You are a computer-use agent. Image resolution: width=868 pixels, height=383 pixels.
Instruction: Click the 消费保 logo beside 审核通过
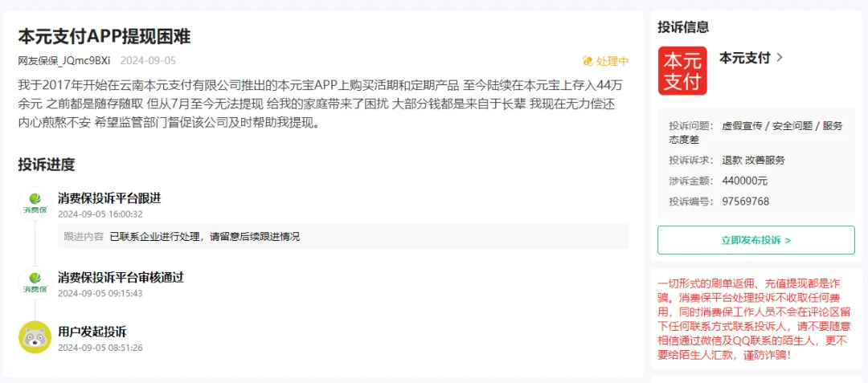35,283
